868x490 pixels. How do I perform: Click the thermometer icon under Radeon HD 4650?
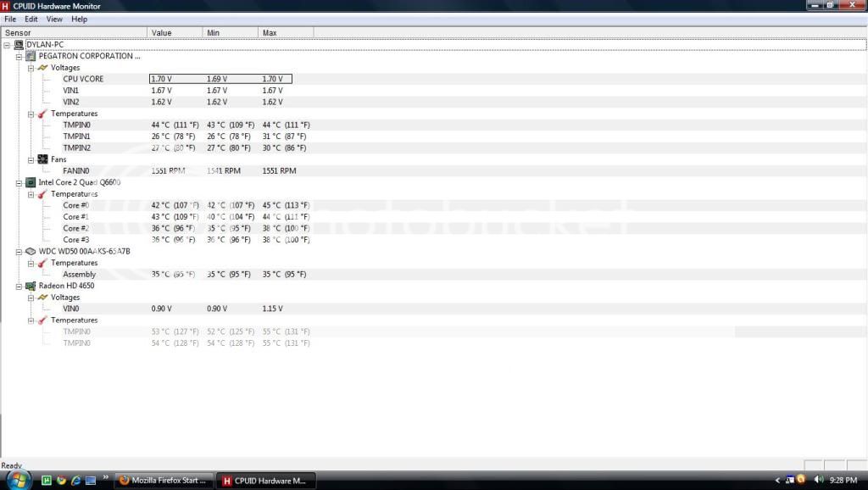point(42,320)
